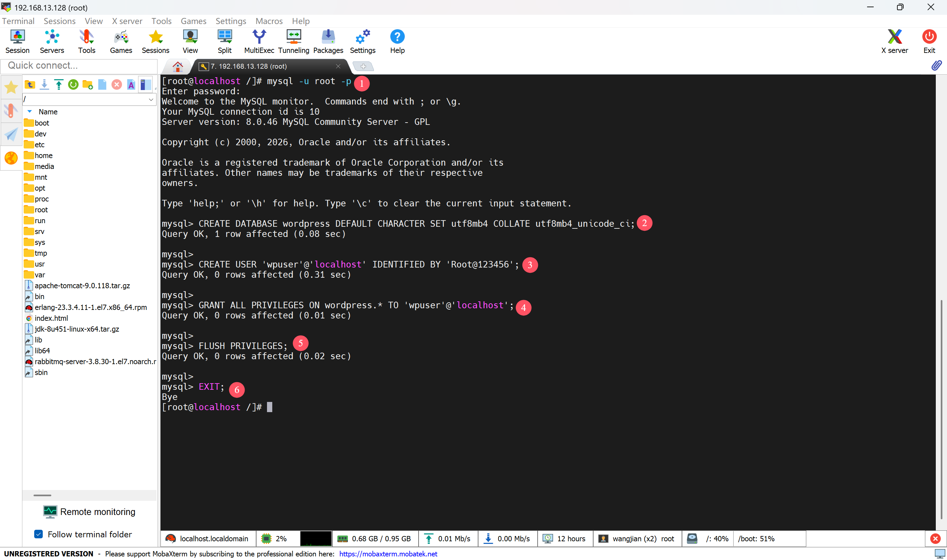Viewport: 947px width, 560px height.
Task: Click the SFTP panel horizontal scrollbar
Action: (x=42, y=495)
